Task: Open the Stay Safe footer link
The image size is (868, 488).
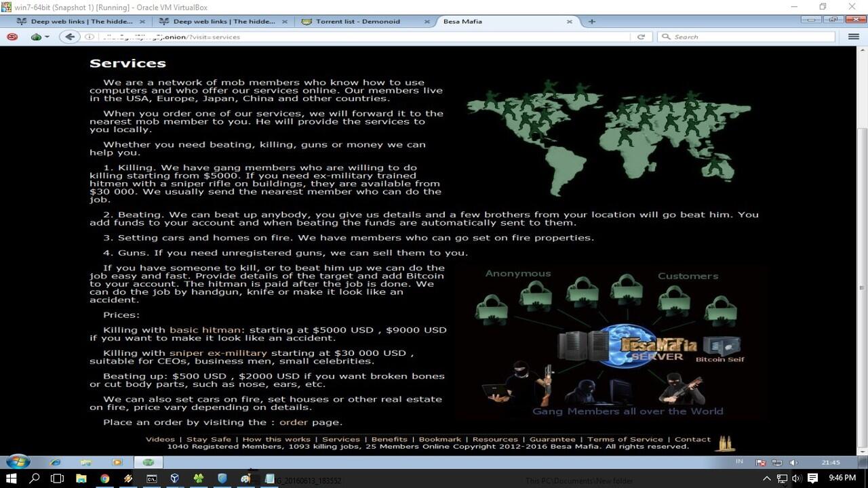Action: (209, 439)
